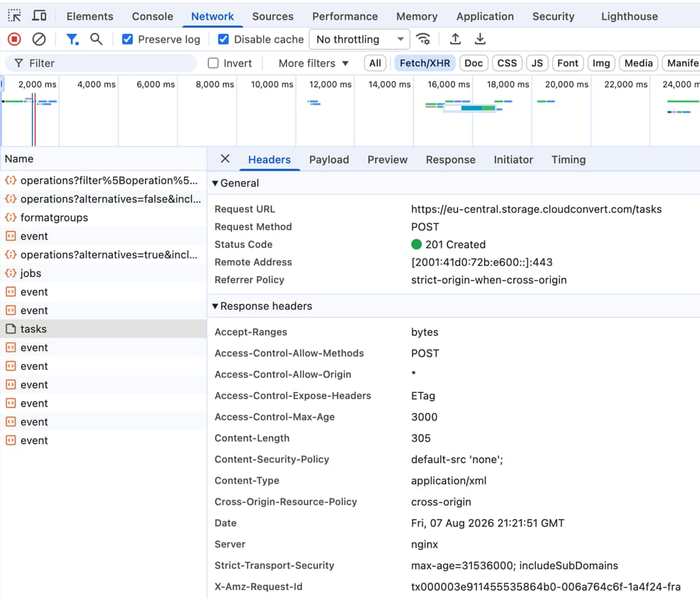The width and height of the screenshot is (700, 599).
Task: Filter requests by Doc type
Action: (473, 63)
